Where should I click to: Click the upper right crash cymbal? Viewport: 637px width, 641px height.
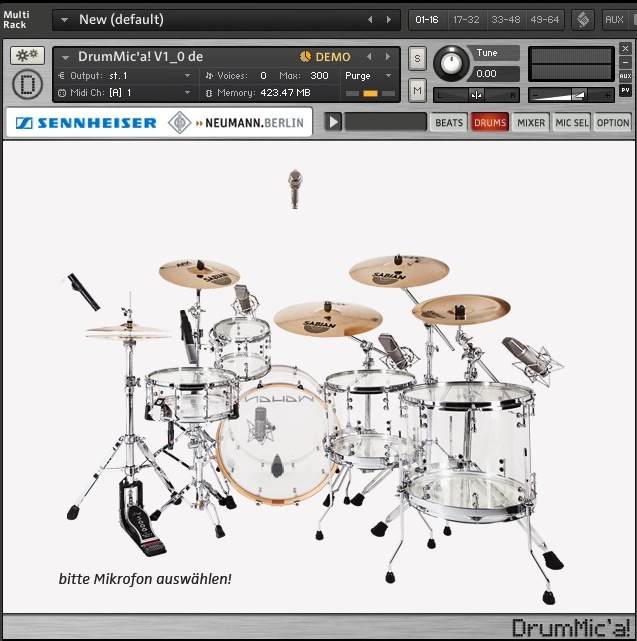pos(399,271)
